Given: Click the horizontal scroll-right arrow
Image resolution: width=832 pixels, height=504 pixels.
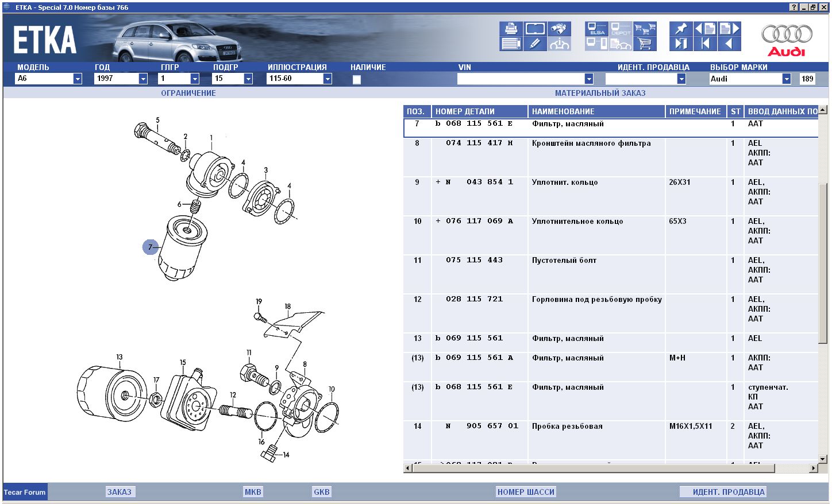Looking at the screenshot, I should pos(814,468).
